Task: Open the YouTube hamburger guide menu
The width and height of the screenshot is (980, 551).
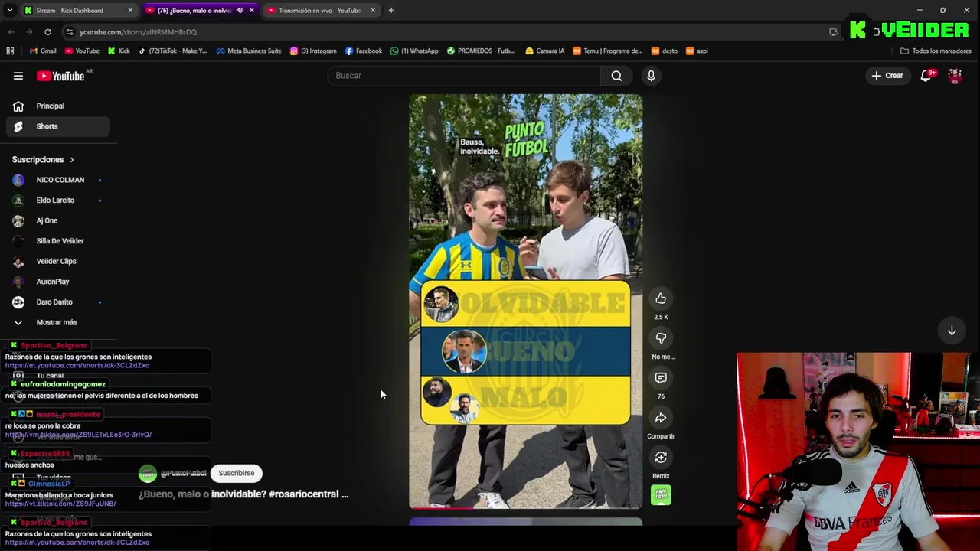Action: [18, 76]
